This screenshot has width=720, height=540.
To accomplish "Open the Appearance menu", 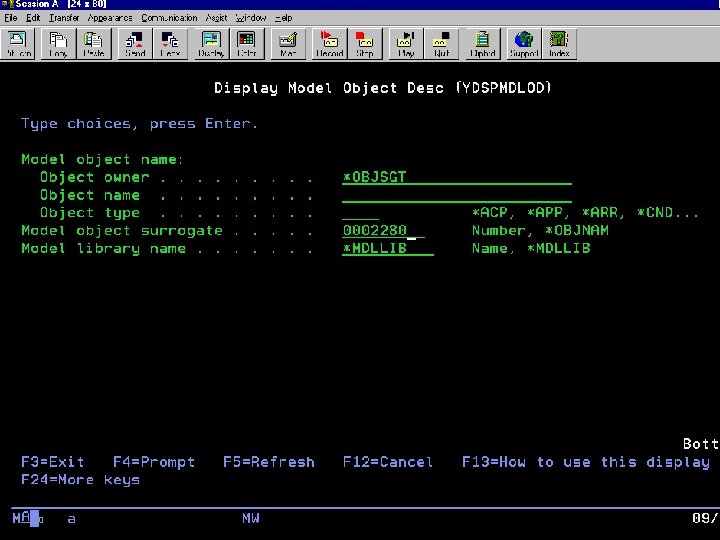I will pyautogui.click(x=110, y=18).
